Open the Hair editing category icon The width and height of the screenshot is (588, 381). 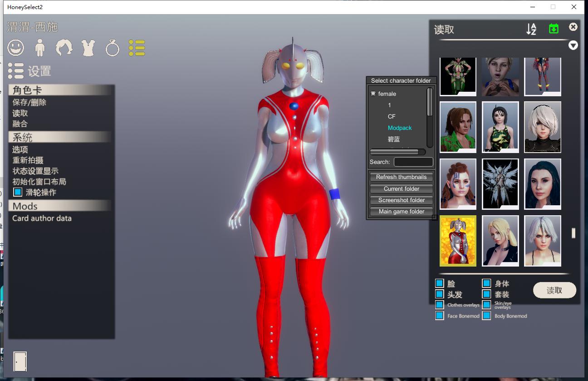64,47
